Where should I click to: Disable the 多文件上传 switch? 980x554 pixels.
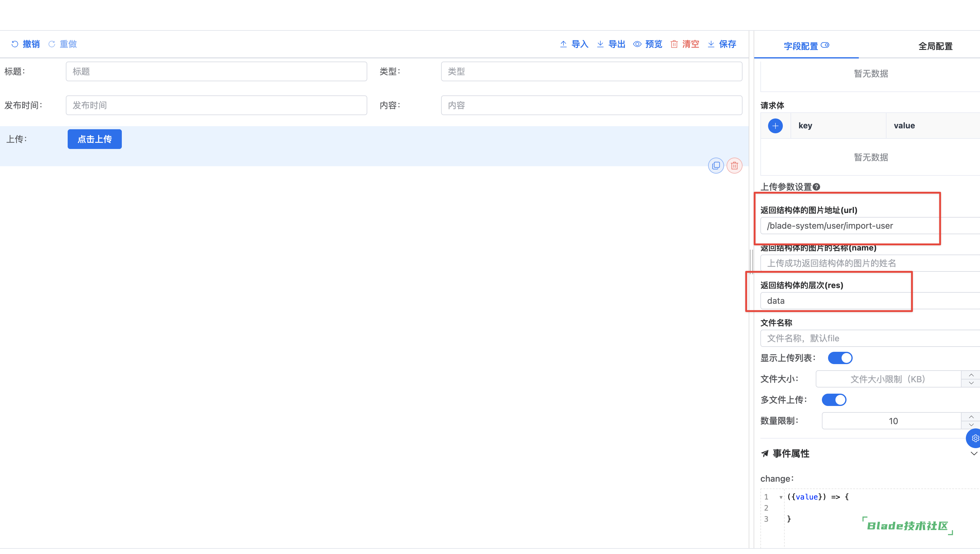(834, 400)
